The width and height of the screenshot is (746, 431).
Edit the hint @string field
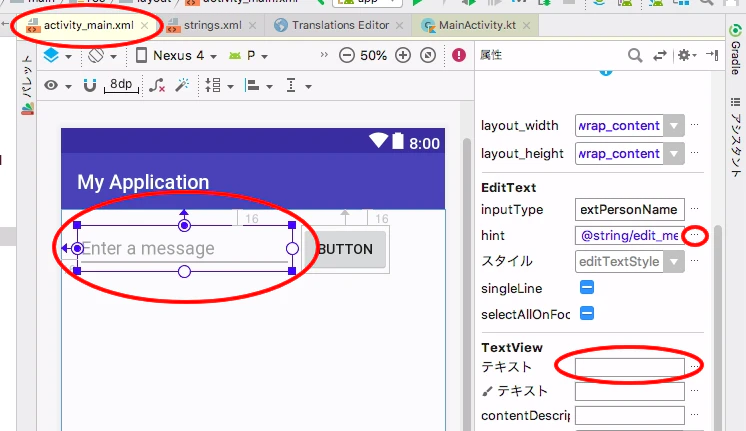[x=629, y=235]
